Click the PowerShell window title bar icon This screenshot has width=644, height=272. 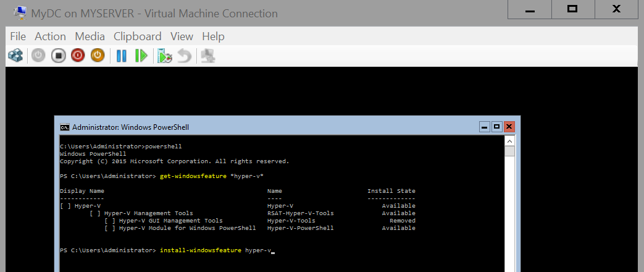point(64,127)
